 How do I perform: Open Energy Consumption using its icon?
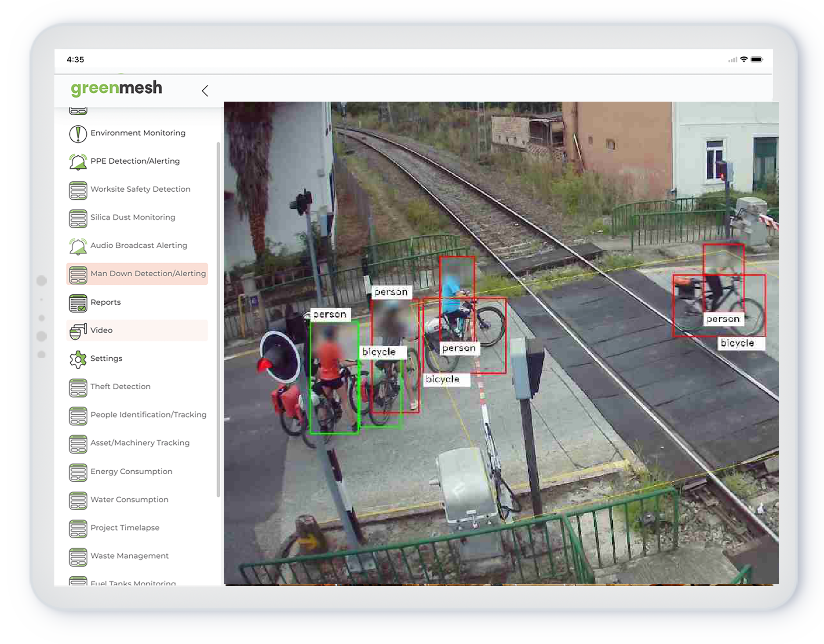(x=78, y=472)
